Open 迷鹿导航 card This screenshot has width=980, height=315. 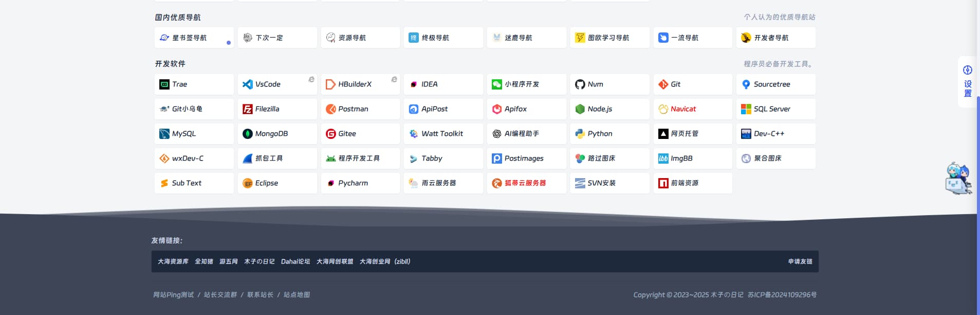coord(527,38)
